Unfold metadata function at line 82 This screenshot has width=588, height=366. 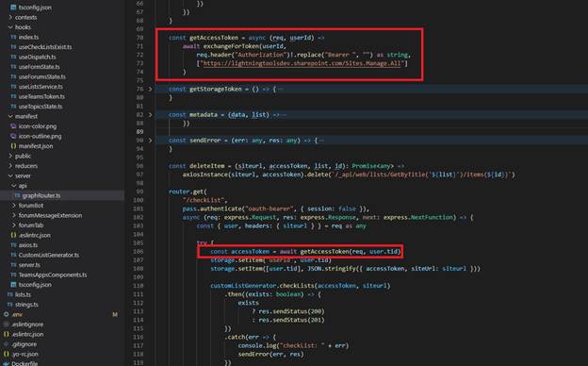(151, 115)
